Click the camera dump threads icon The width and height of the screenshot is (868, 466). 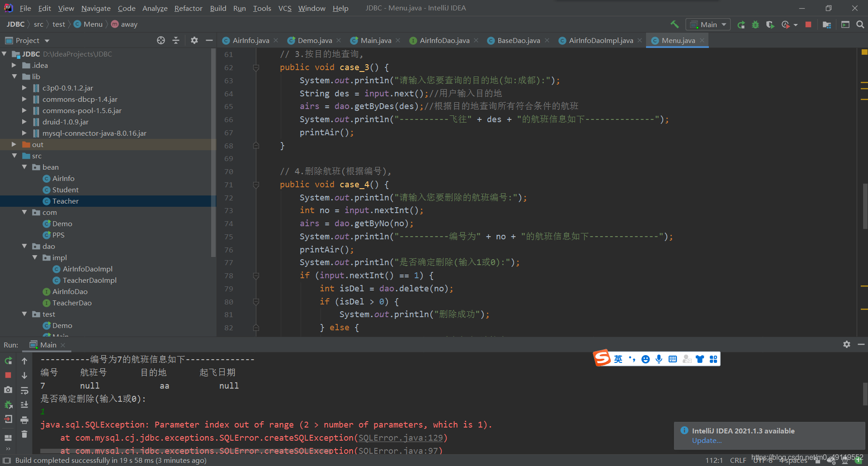pos(8,390)
